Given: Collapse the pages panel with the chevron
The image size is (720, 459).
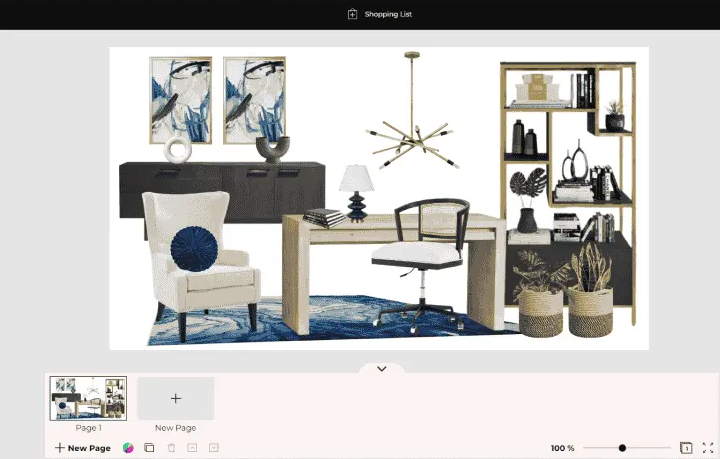Looking at the screenshot, I should coord(381,369).
